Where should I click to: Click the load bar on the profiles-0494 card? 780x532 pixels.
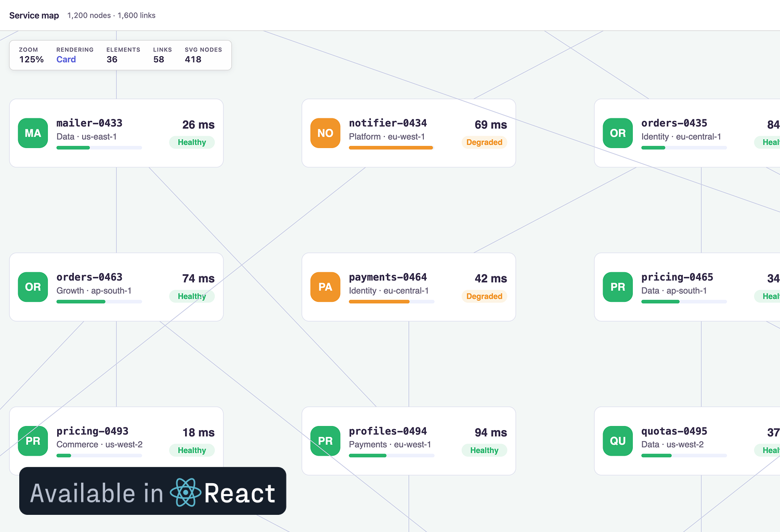392,456
